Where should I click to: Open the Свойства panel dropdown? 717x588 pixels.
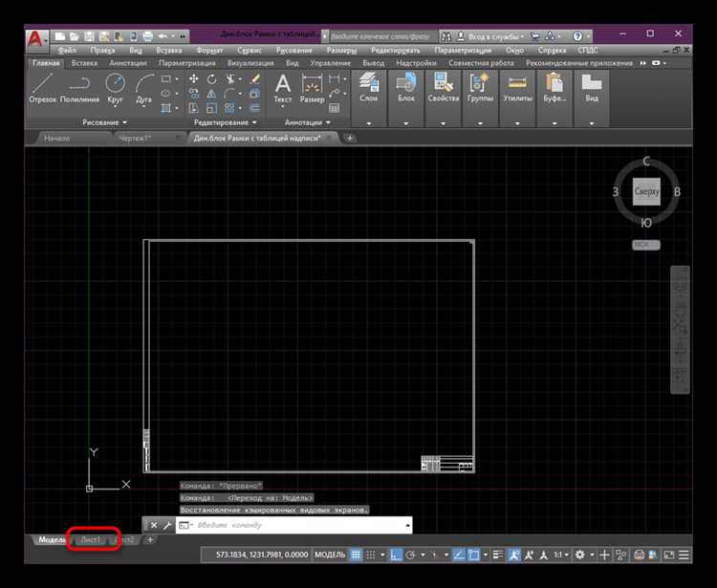[x=443, y=123]
